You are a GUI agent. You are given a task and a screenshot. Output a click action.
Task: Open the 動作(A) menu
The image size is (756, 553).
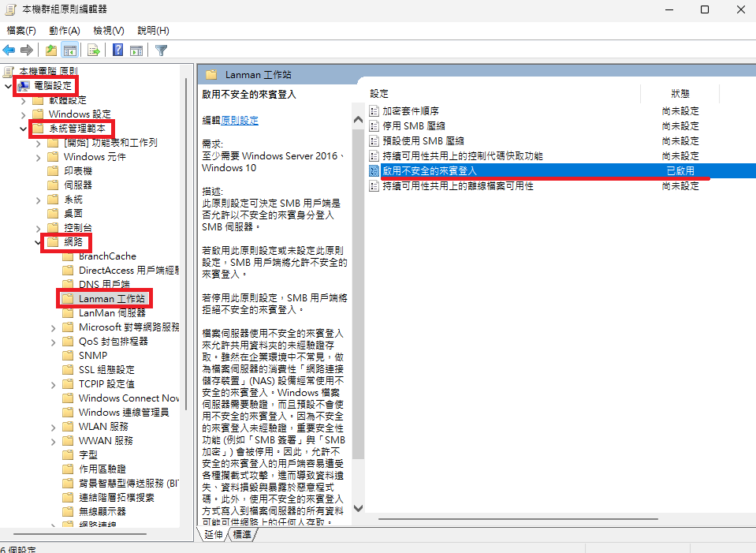click(x=64, y=31)
